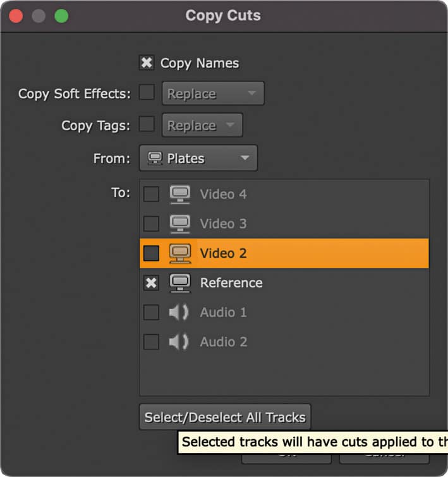Select the Reference track row label

pyautogui.click(x=231, y=283)
